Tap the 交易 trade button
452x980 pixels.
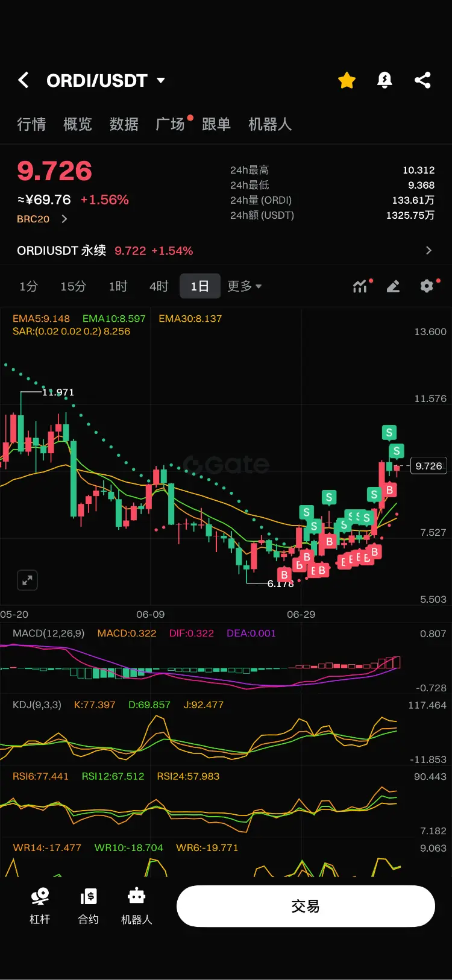306,906
